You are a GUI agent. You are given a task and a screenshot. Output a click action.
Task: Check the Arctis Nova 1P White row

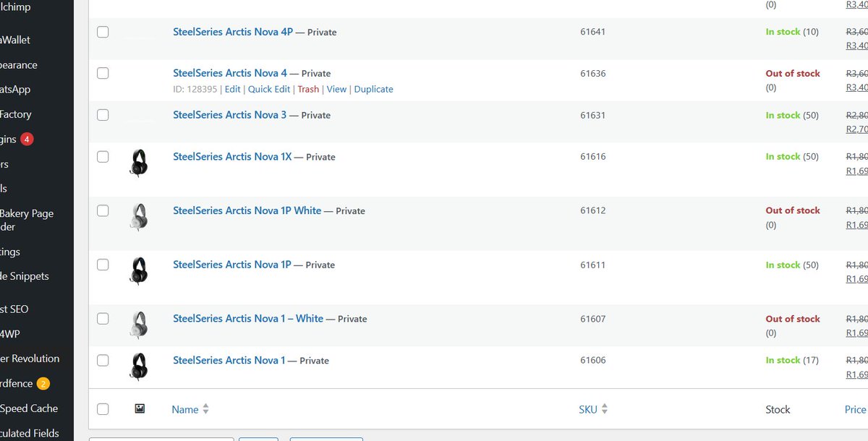coord(103,210)
